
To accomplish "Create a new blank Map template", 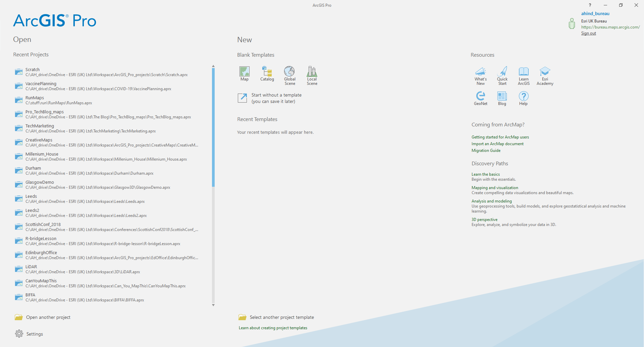I will click(x=245, y=74).
